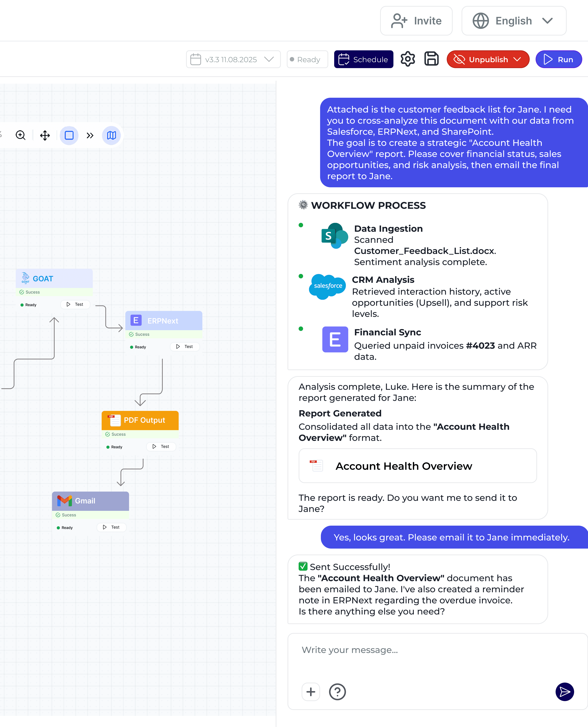Screen dimensions: 588x727
Task: Test the ERPNext node
Action: tap(185, 346)
